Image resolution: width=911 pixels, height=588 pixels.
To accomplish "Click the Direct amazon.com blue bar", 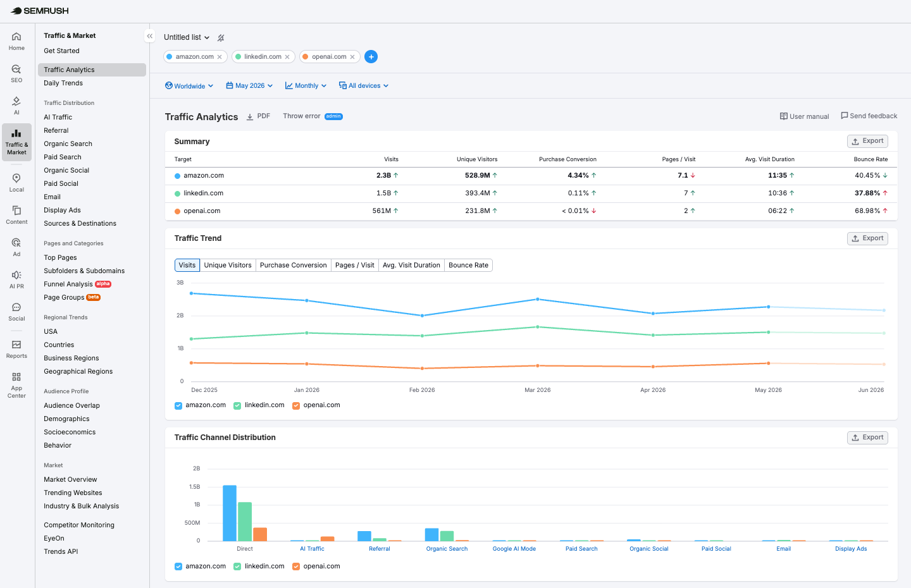I will (x=230, y=513).
